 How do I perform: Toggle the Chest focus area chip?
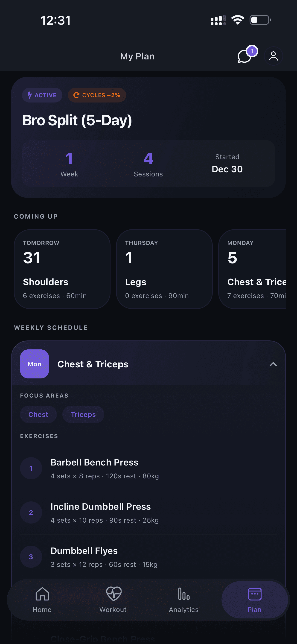pos(38,414)
